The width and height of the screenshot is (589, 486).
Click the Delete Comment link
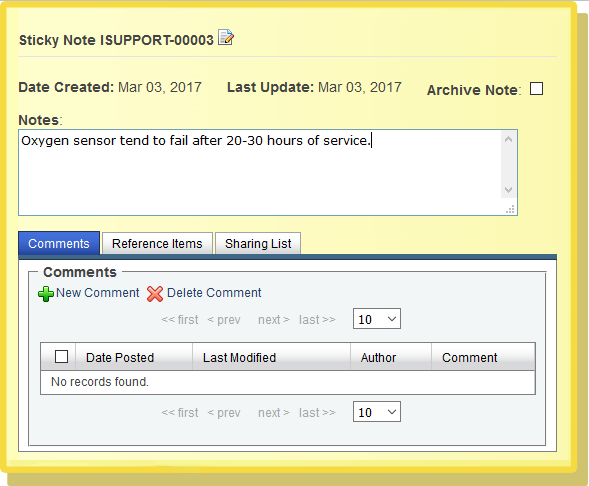point(214,293)
